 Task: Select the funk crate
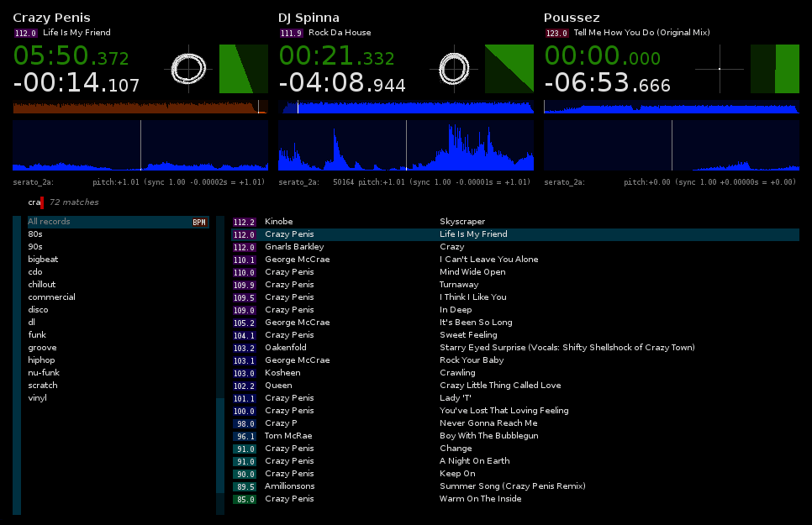pos(118,335)
